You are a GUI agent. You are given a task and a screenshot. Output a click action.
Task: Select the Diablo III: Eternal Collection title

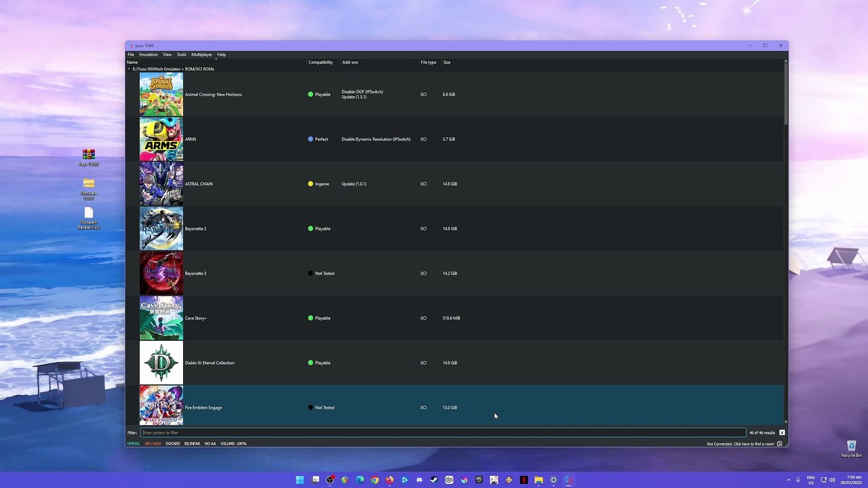[210, 363]
